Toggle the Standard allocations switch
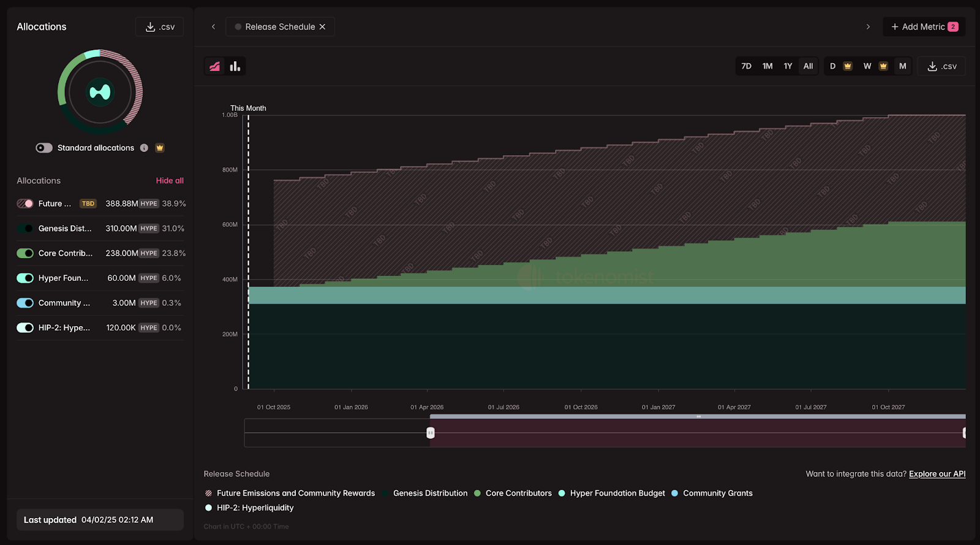This screenshot has width=980, height=545. 44,148
